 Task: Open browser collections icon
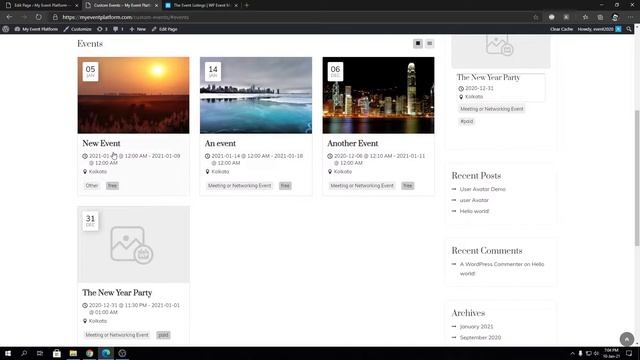click(600, 17)
